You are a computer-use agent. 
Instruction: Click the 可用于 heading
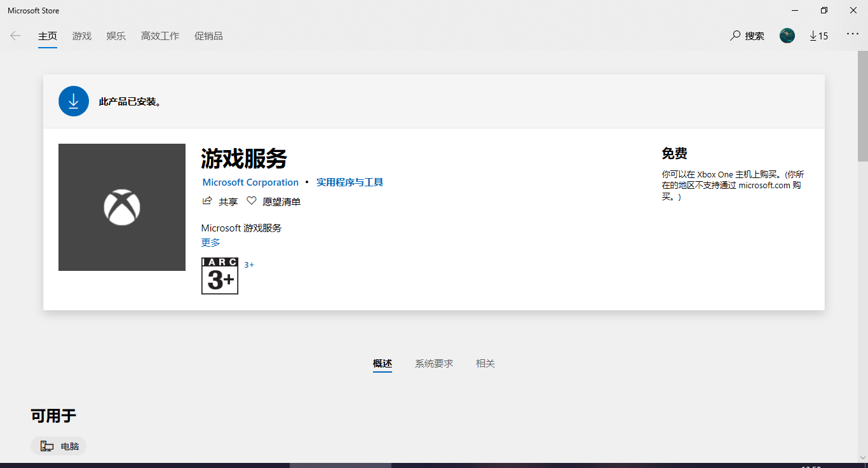point(53,416)
